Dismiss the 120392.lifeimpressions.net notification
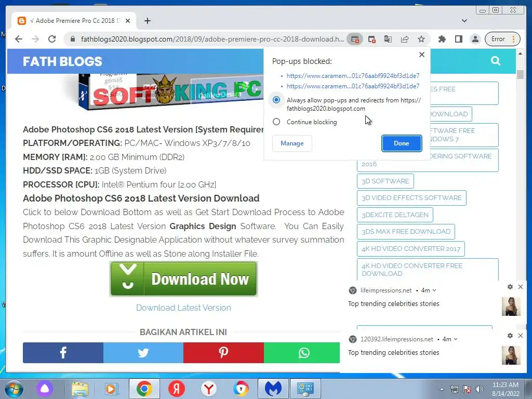The image size is (532, 399). pyautogui.click(x=521, y=336)
